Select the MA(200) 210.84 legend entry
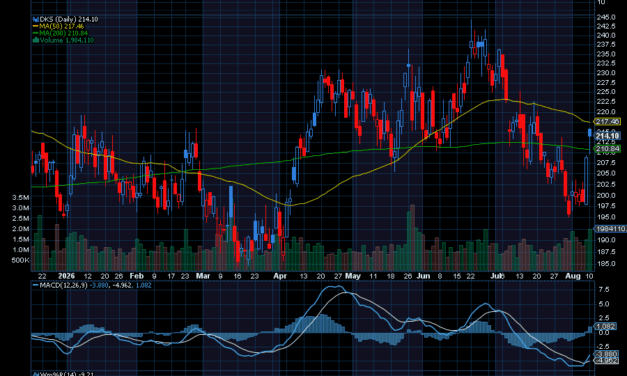Image resolution: width=627 pixels, height=376 pixels. [x=64, y=33]
